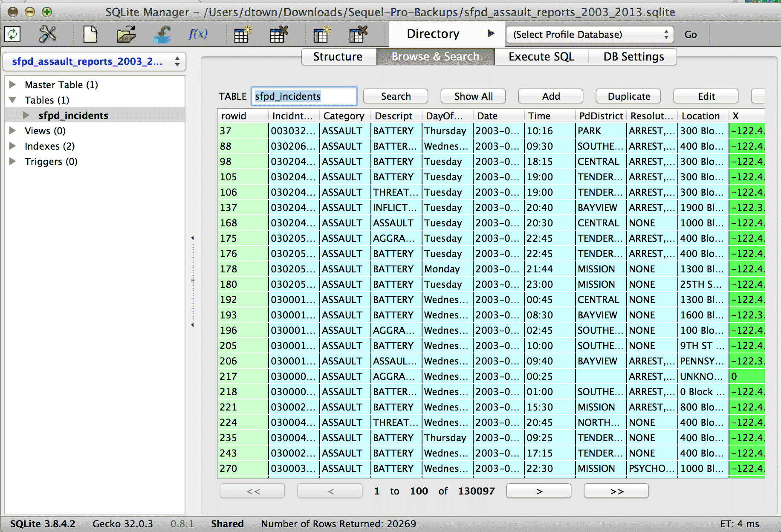This screenshot has height=532, width=781.
Task: Create a new database document icon
Action: tap(90, 34)
